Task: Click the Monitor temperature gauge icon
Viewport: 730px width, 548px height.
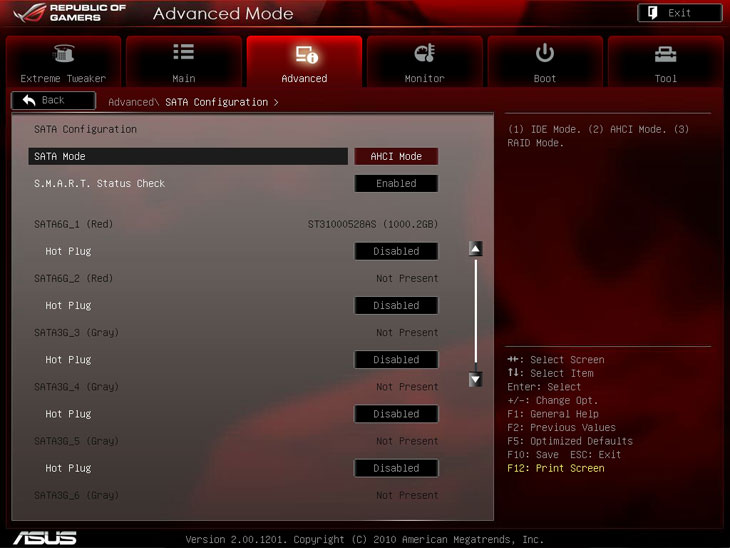Action: [424, 54]
